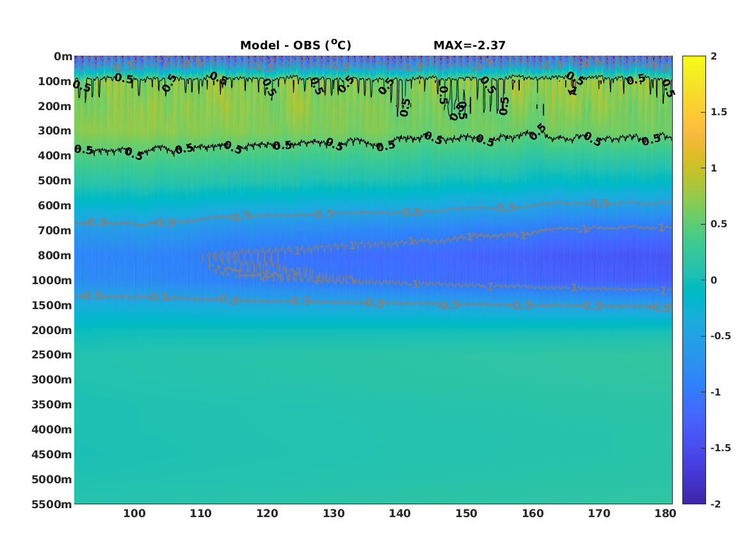Click the colorbar tick label "1.5"
747x560 pixels.
coord(719,112)
